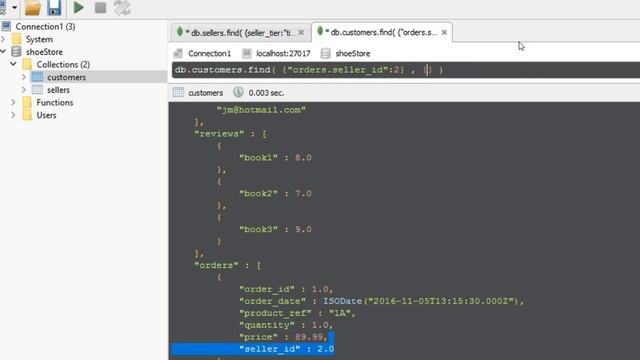This screenshot has width=640, height=360.
Task: Save script with the floppy disk icon
Action: [x=54, y=7]
